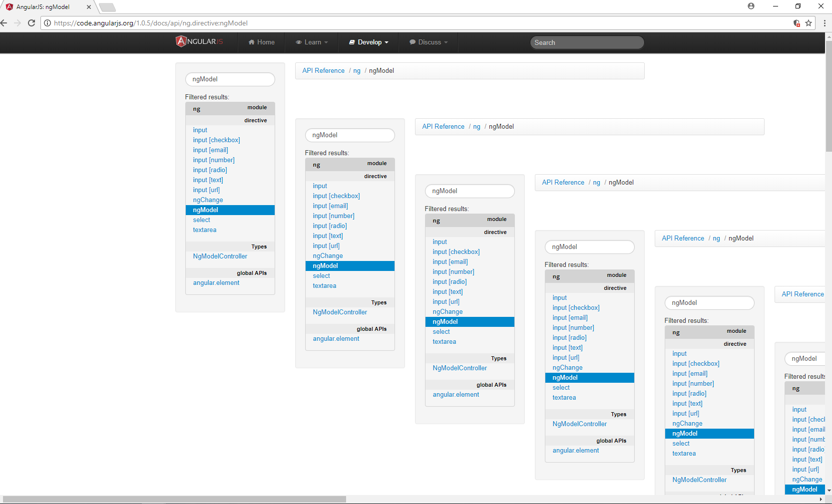Open API Reference in the topmost breadcrumb
Viewport: 832px width, 504px height.
point(324,71)
